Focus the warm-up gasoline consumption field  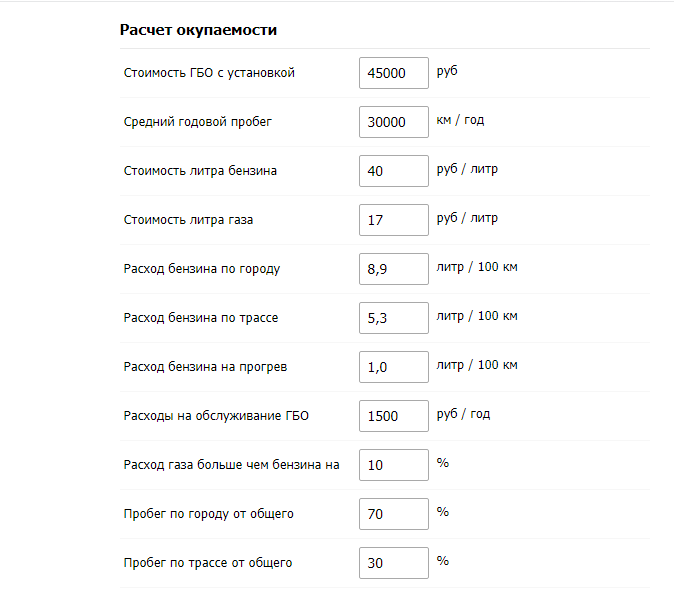click(393, 367)
